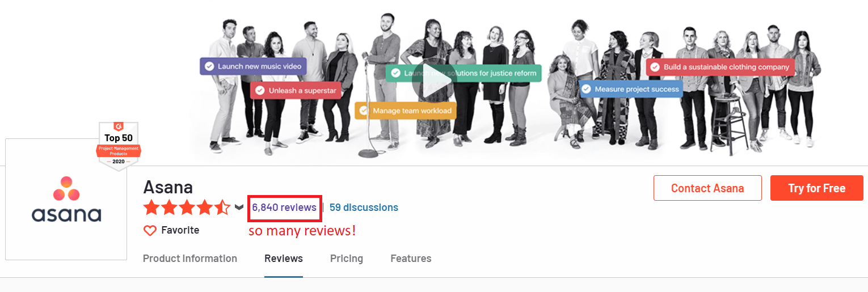This screenshot has width=868, height=292.
Task: Select the Reviews tab
Action: [x=284, y=259]
